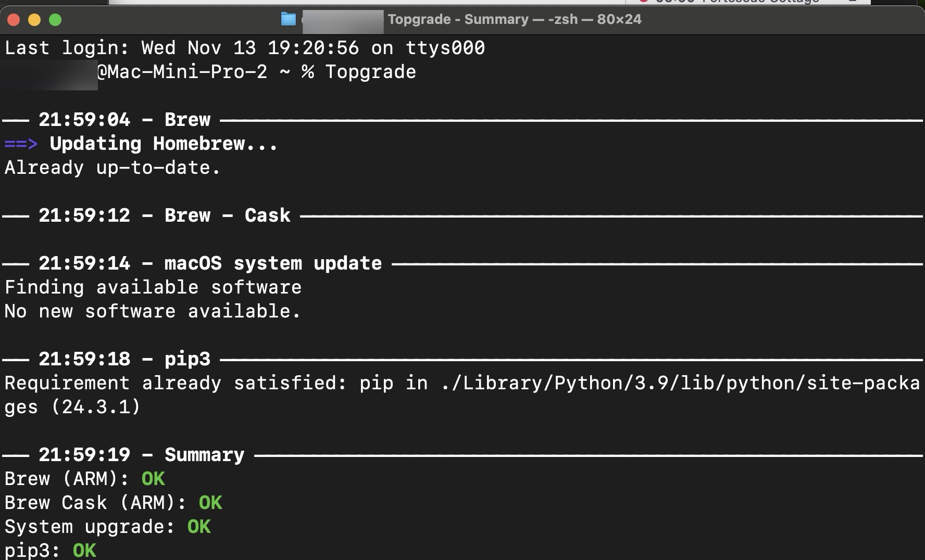Click green OK after 'Brew Cask (ARM):'

click(x=210, y=503)
